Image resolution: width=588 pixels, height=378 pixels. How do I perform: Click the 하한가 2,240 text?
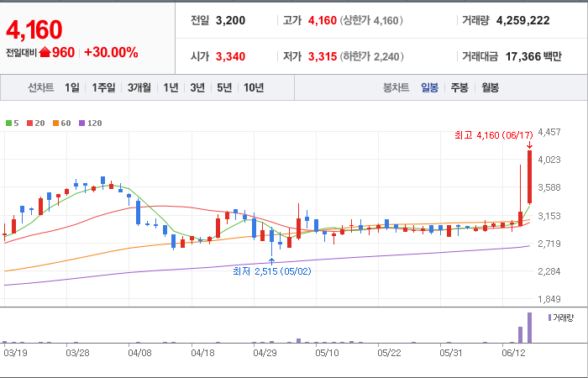(371, 56)
